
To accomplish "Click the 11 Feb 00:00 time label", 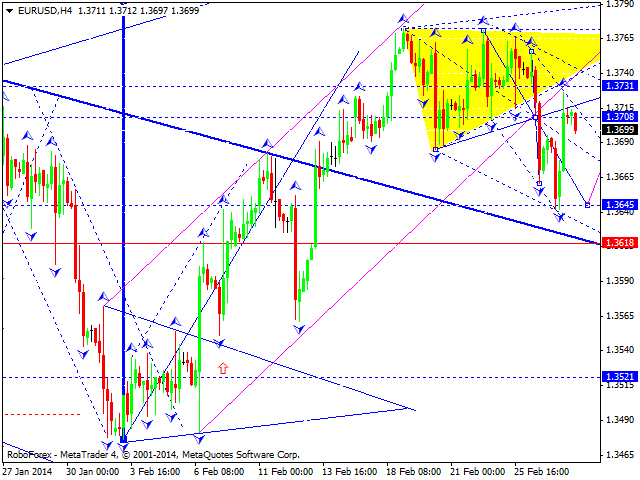I will tap(286, 471).
